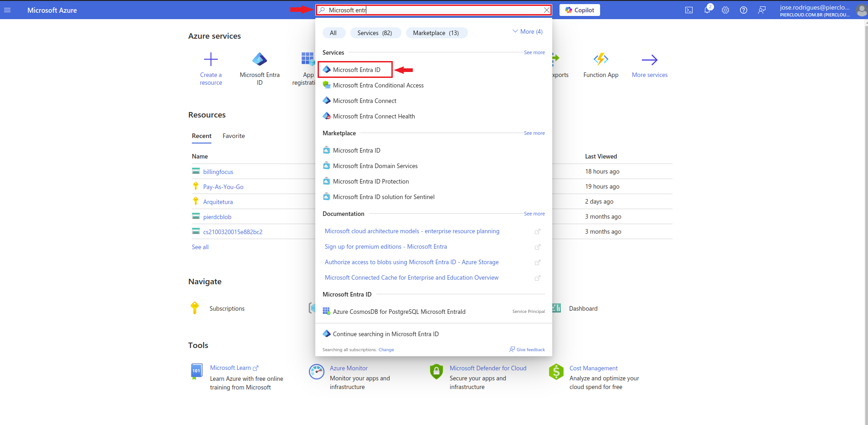
Task: Expand See more in Marketplace section
Action: [534, 133]
